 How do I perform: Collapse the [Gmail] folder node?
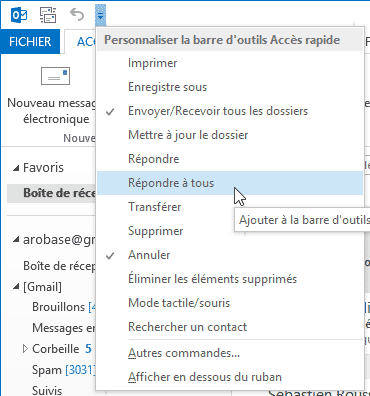pos(16,286)
